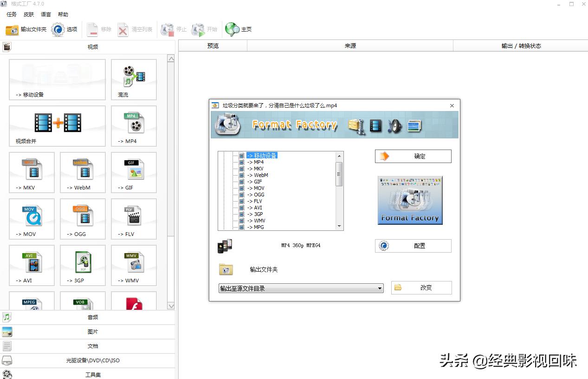Choose the Flash SWF conversion tile
The height and width of the screenshot is (379, 588).
coord(134,301)
